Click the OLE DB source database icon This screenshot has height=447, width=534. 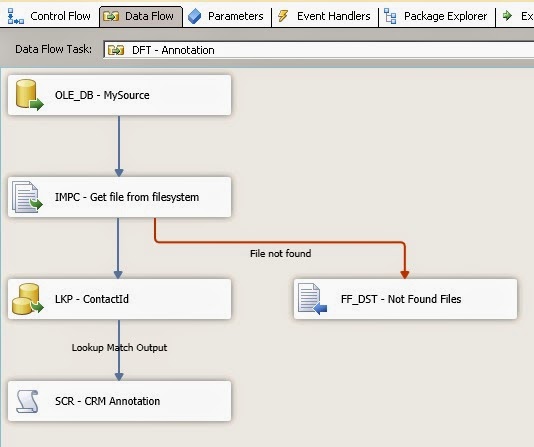click(x=29, y=95)
